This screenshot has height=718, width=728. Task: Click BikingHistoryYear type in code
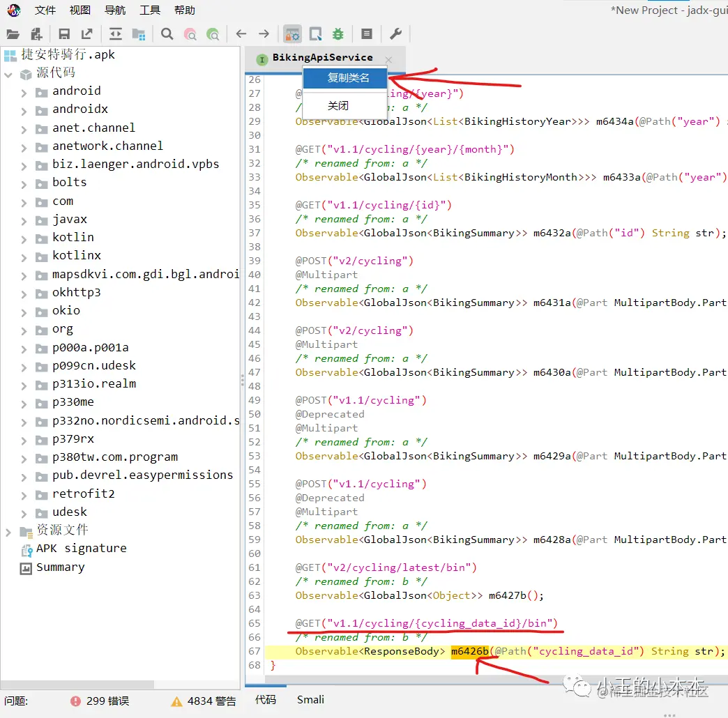tap(517, 121)
